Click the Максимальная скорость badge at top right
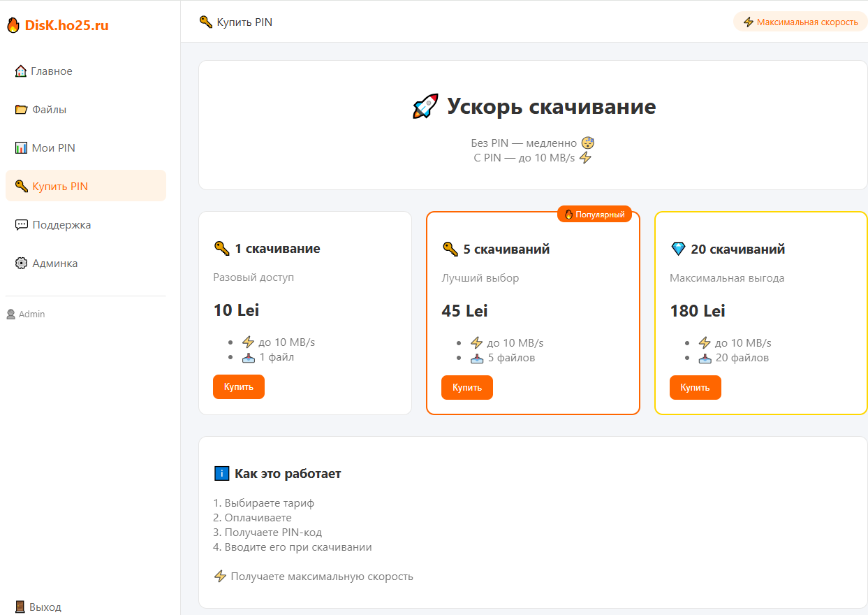 coord(800,22)
